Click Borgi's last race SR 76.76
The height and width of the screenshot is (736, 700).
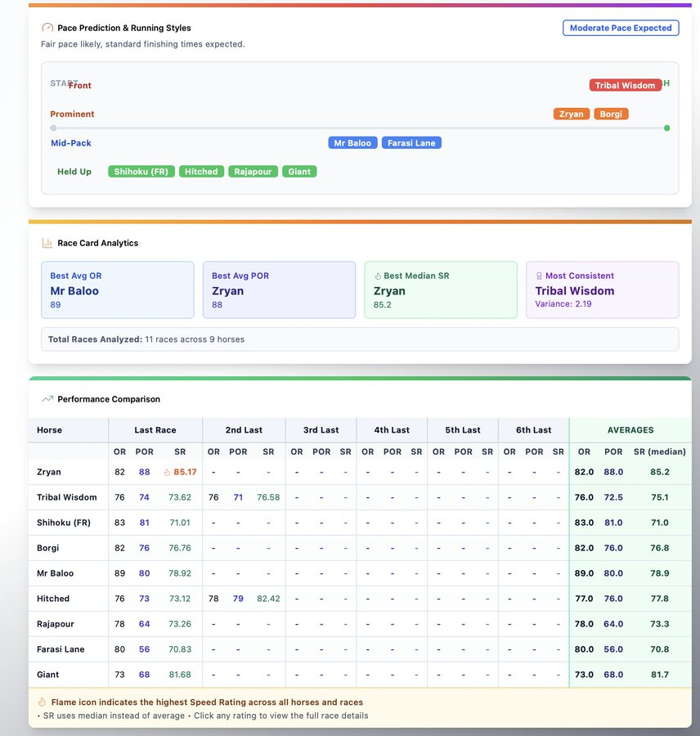tap(180, 548)
